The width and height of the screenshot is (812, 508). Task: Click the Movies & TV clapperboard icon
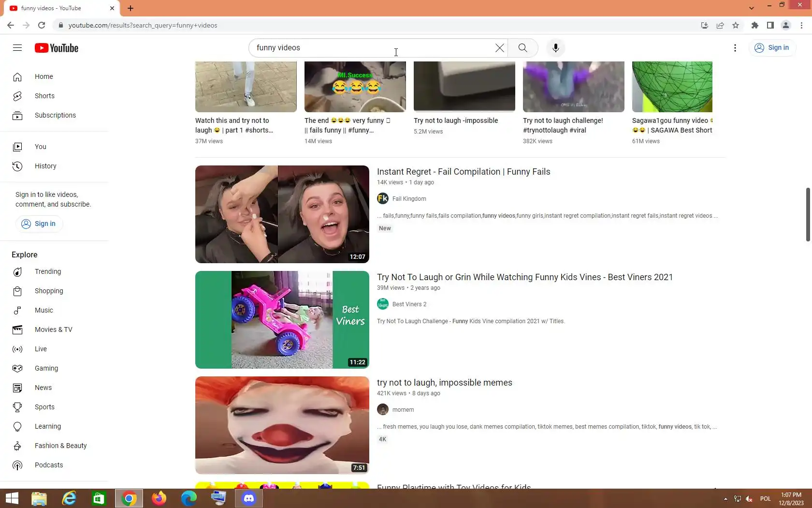tap(17, 329)
